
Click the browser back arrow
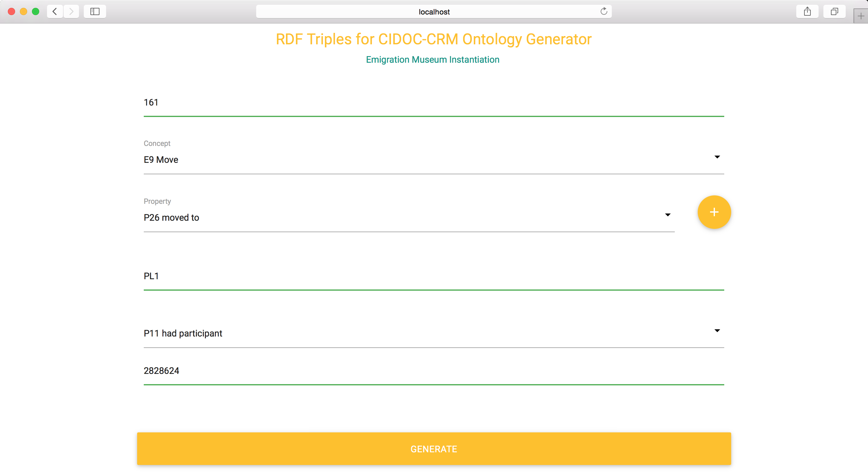coord(55,11)
